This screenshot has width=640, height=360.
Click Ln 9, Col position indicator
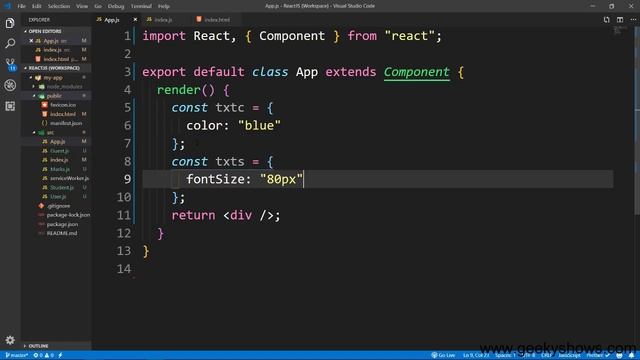(476, 356)
